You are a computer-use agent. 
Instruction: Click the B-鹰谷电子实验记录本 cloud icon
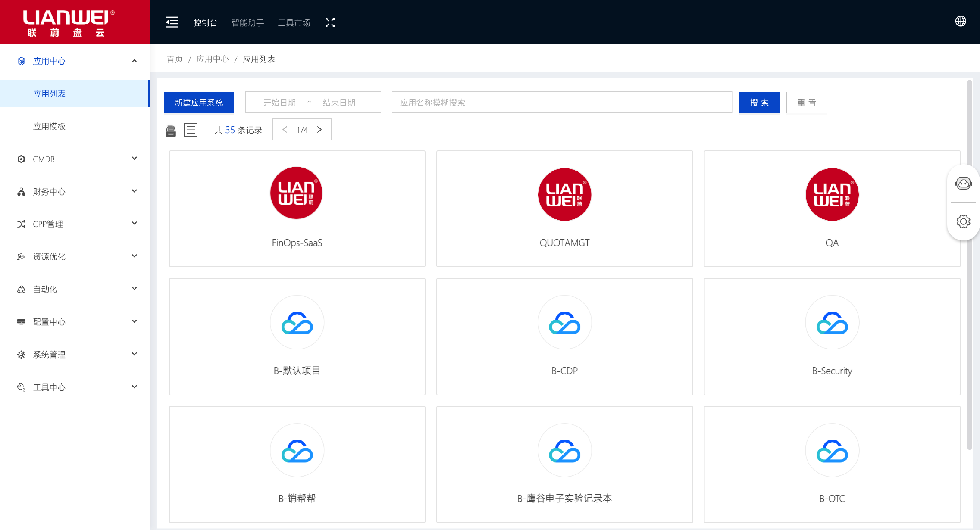coord(564,450)
